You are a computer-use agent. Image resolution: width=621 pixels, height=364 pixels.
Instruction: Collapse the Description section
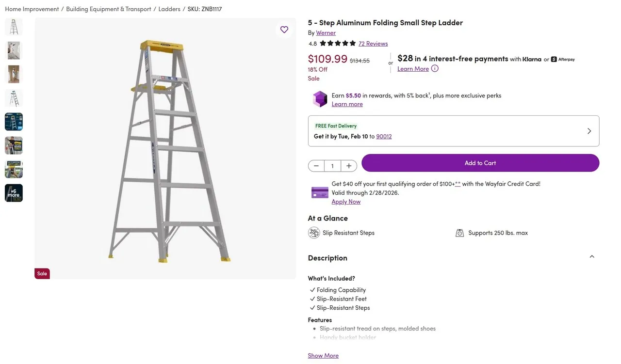pyautogui.click(x=592, y=256)
